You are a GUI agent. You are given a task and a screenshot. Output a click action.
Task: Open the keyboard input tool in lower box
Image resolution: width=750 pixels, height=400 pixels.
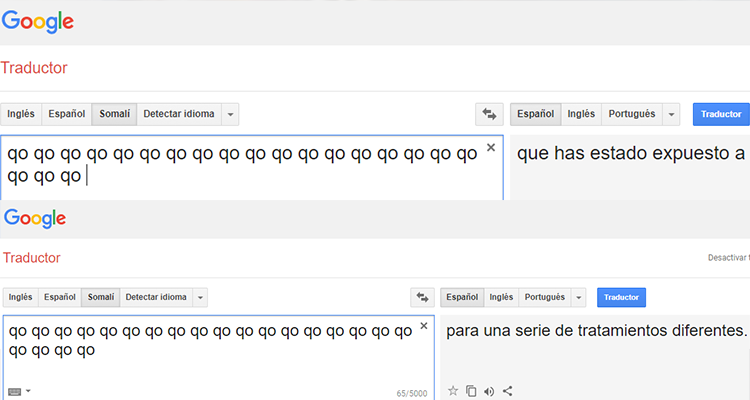pos(16,390)
